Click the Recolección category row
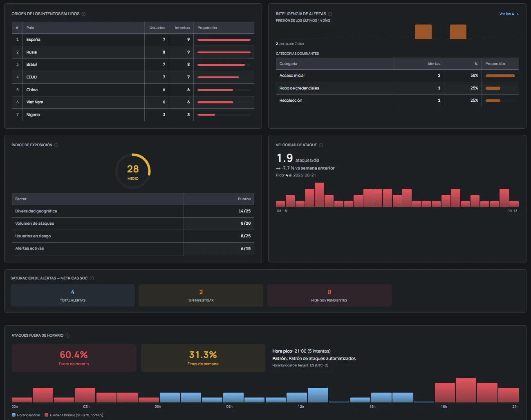This screenshot has width=531, height=420. [397, 101]
